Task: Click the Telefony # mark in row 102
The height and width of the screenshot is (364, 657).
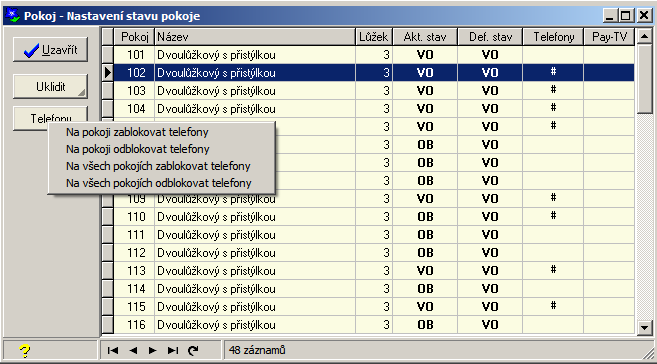Action: coord(553,72)
